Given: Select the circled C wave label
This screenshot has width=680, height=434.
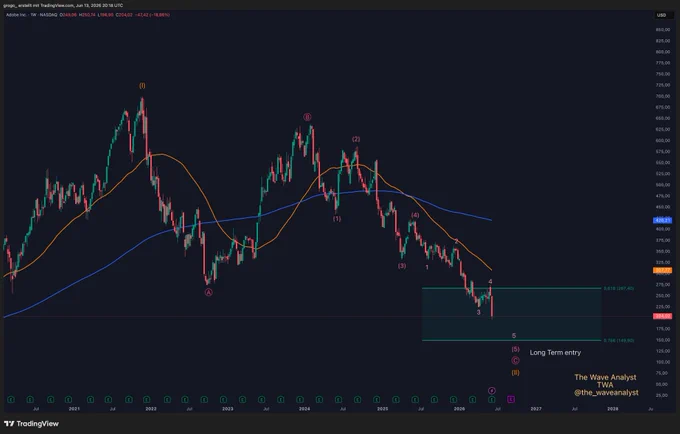Looking at the screenshot, I should 515,360.
